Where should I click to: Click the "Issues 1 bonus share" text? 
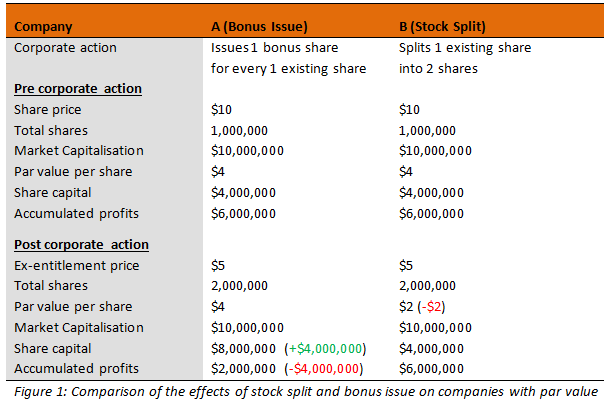(x=274, y=48)
